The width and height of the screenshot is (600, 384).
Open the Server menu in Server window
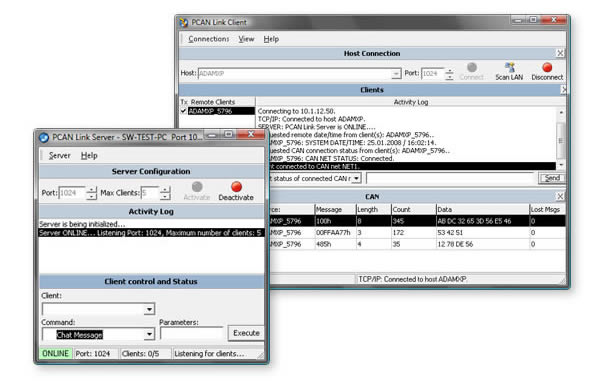pyautogui.click(x=59, y=156)
